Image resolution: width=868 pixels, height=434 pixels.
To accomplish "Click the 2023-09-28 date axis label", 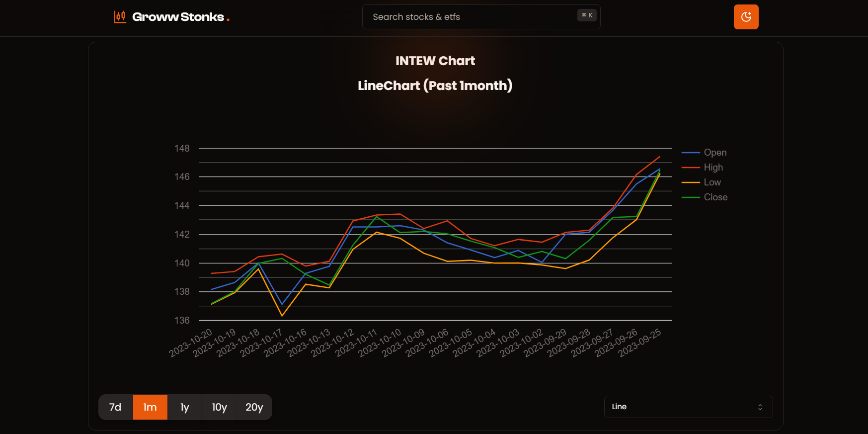I will (x=569, y=342).
